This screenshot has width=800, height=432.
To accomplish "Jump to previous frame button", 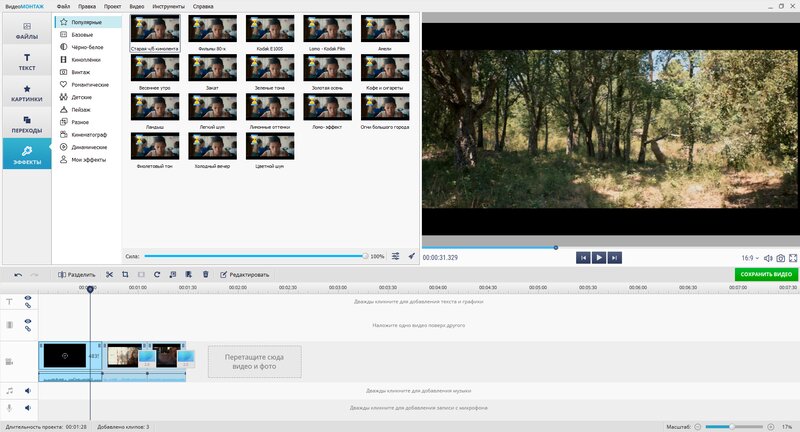I will pyautogui.click(x=583, y=258).
